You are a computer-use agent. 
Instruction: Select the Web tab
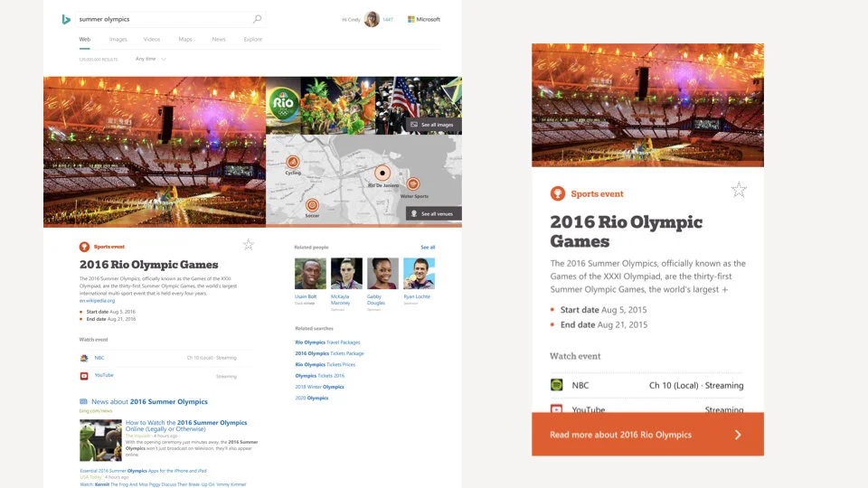coord(85,39)
